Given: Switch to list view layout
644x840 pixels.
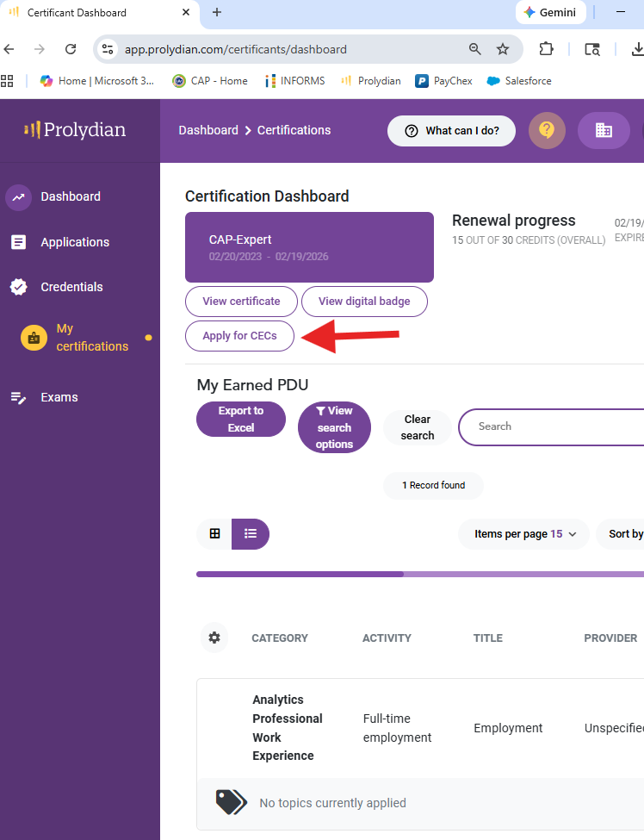Looking at the screenshot, I should click(x=251, y=534).
